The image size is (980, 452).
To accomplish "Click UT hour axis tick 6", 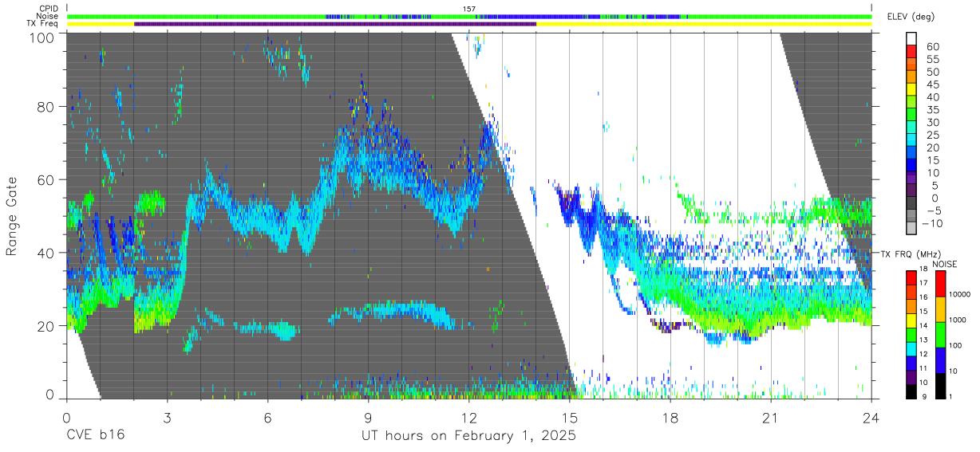I will coord(268,418).
